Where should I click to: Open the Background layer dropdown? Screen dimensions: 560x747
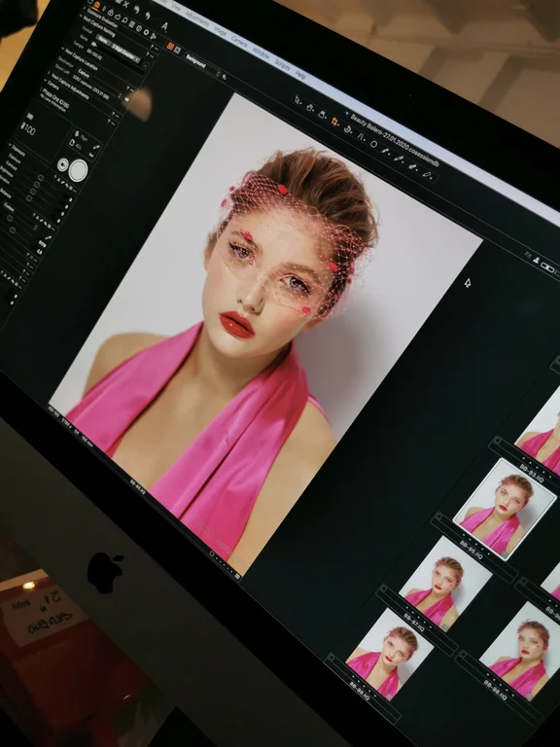click(x=203, y=65)
